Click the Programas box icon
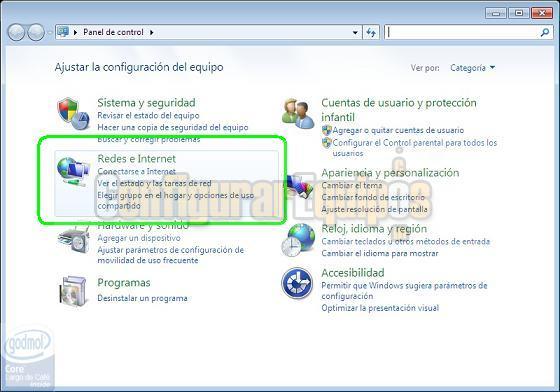 click(x=73, y=290)
